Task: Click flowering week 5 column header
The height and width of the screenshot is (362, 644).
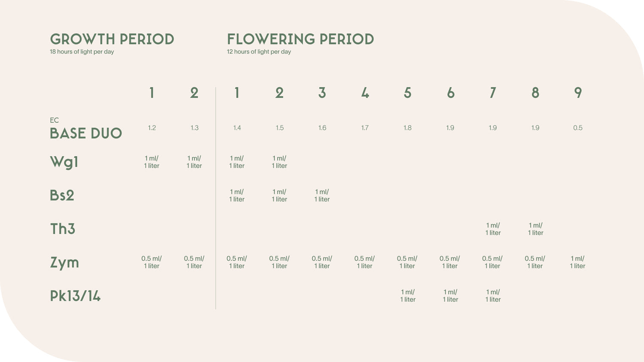Action: (407, 93)
